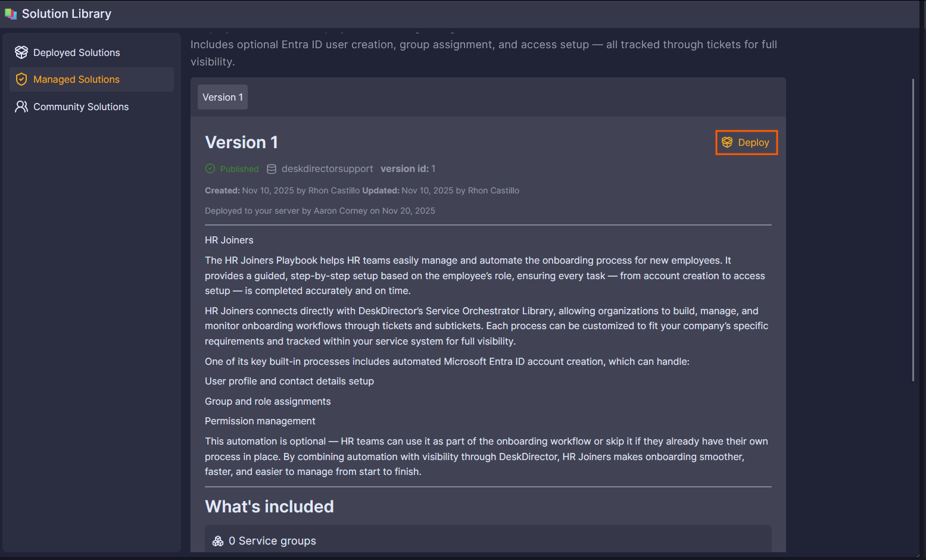Viewport: 926px width, 560px height.
Task: Click the green Published status label
Action: (239, 169)
